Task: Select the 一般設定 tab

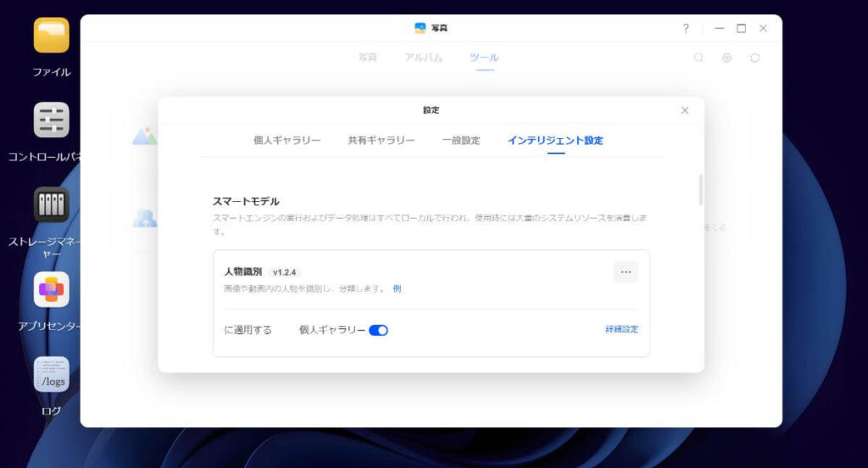Action: tap(461, 141)
